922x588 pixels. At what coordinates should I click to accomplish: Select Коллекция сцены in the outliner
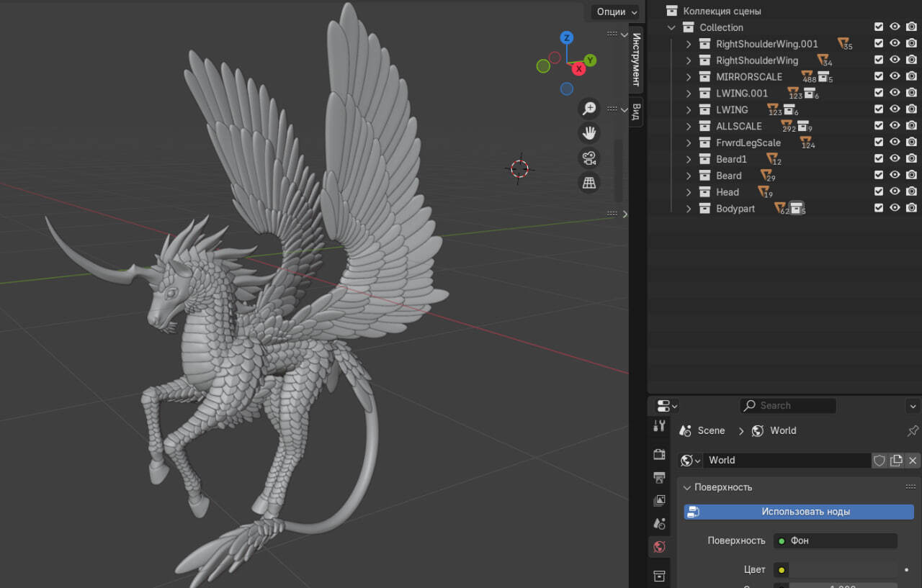[722, 11]
